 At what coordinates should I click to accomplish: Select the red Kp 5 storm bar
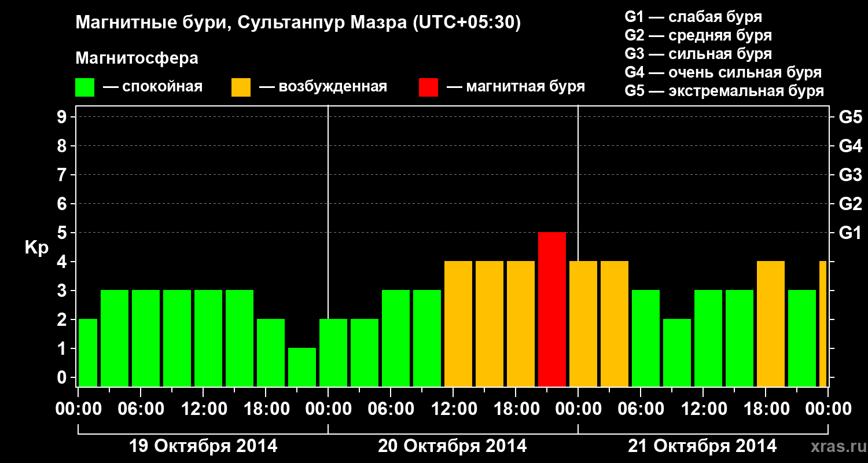[x=552, y=309]
